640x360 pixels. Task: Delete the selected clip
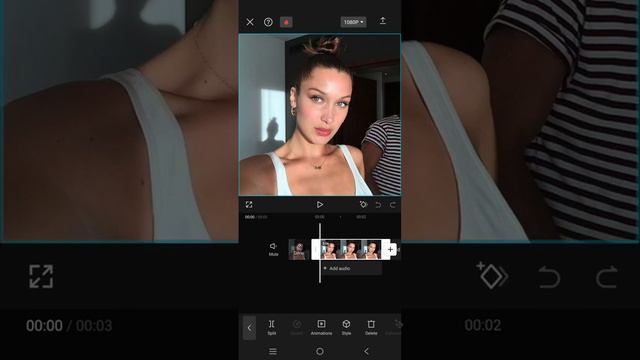click(371, 327)
